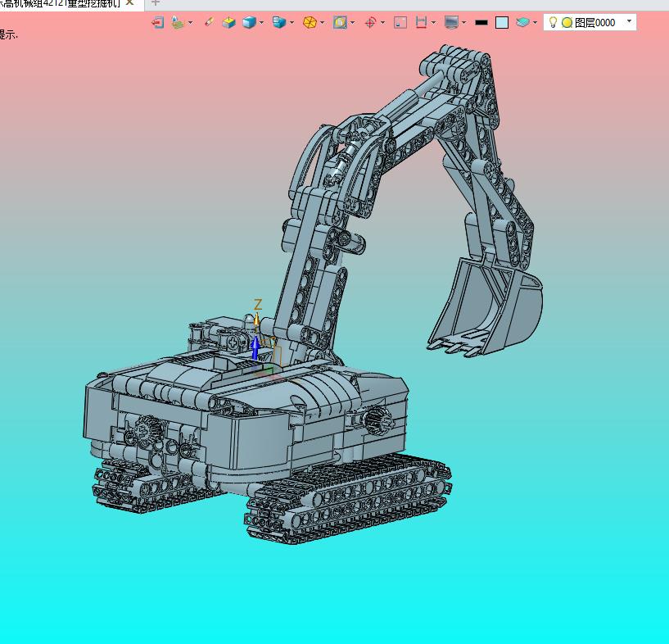Screen dimensions: 669x644
Task: Toggle the lightbulb layer visibility icon
Action: coord(553,23)
